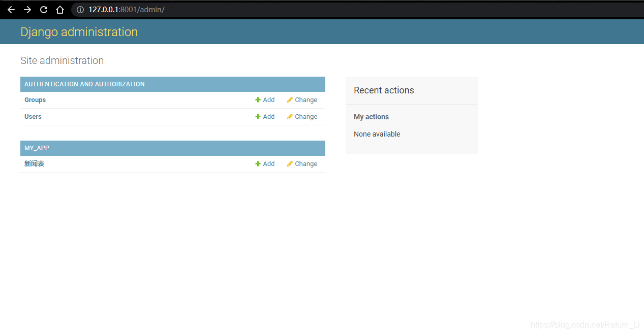Select the Site administration heading text
The width and height of the screenshot is (644, 334).
tap(62, 60)
